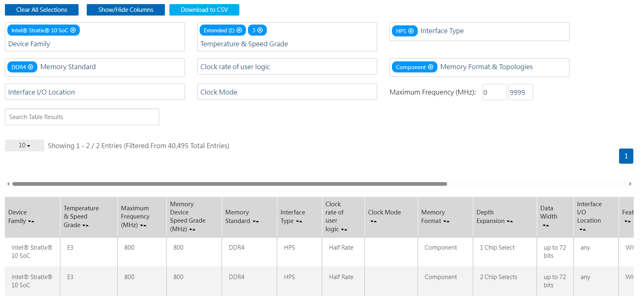The image size is (644, 302).
Task: Open the Interface I/O Location selector
Action: [x=95, y=92]
